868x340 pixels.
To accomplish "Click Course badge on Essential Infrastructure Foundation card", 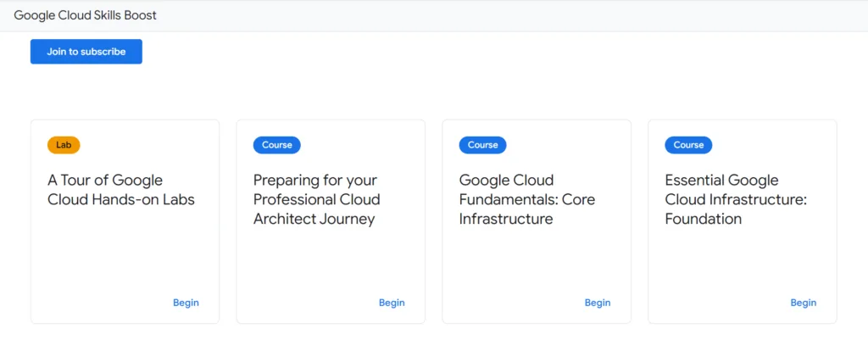I will (688, 145).
